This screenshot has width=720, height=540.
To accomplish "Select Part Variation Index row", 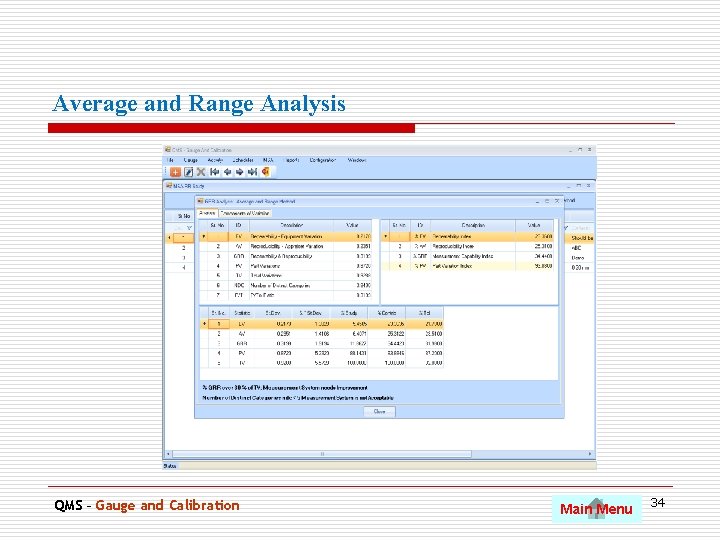I will (467, 266).
